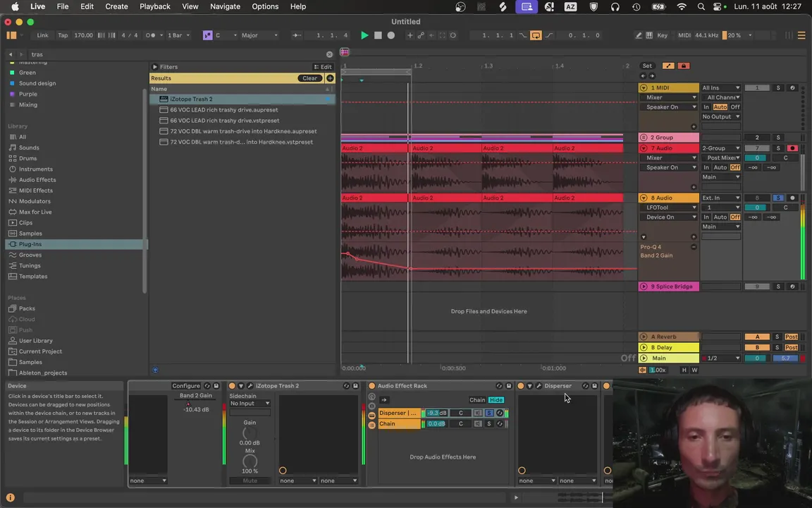The image size is (812, 508).
Task: Open the Sidechain No Input dropdown
Action: [x=250, y=404]
